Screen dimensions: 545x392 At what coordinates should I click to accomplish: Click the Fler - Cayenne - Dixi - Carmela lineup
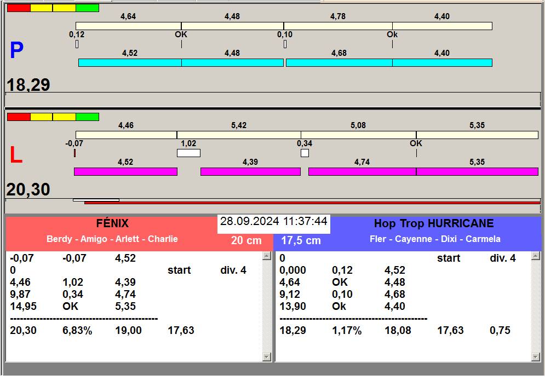pyautogui.click(x=435, y=239)
